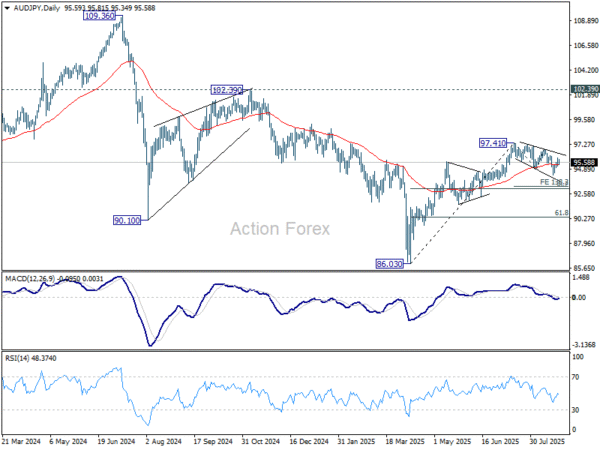Select the 100 RSI scale value
This screenshot has width=600, height=450.
[x=578, y=357]
